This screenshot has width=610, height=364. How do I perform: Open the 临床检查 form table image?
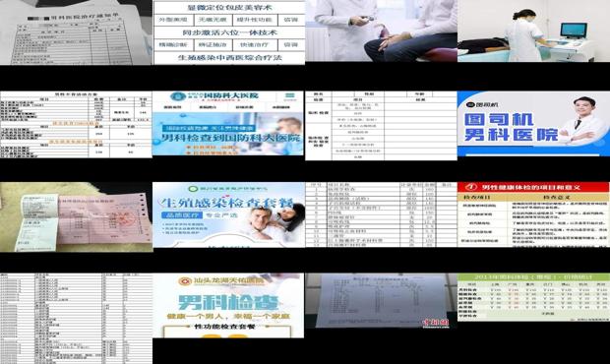point(382,126)
